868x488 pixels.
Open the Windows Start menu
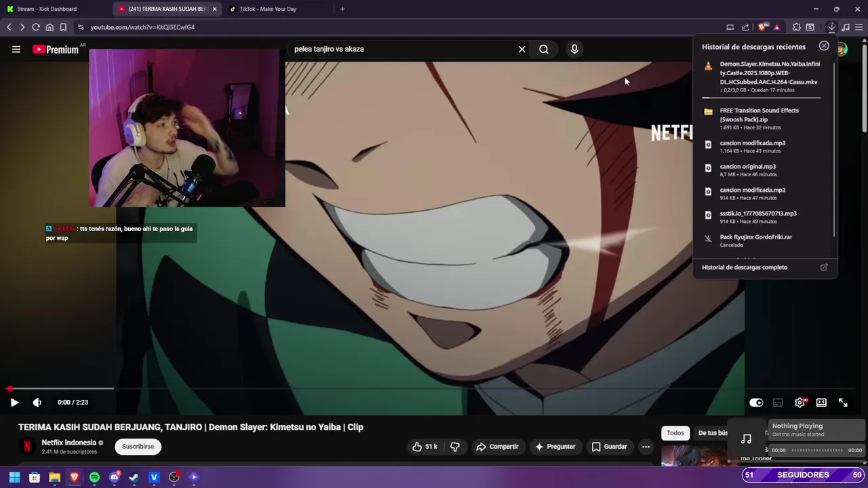pyautogui.click(x=14, y=477)
